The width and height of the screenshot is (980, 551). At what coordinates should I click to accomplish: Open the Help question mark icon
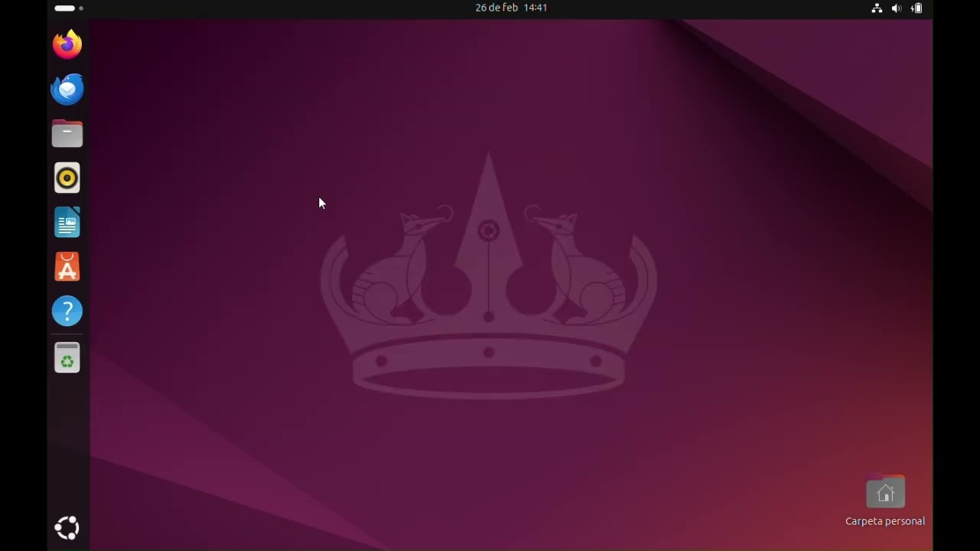67,311
